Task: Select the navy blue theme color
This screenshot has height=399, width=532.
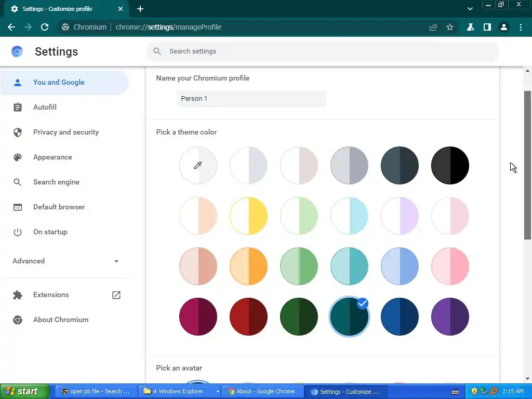Action: pos(400,316)
